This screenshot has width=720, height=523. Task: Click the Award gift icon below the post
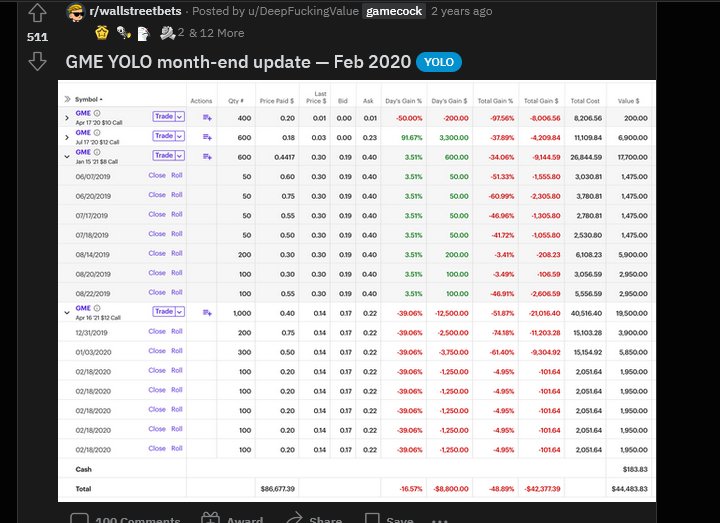coord(210,518)
